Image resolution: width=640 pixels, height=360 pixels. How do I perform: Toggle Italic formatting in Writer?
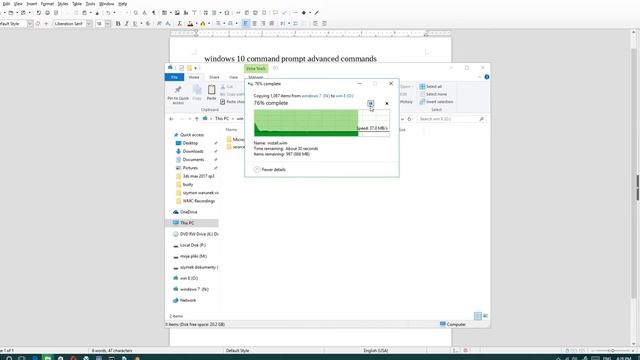click(127, 24)
